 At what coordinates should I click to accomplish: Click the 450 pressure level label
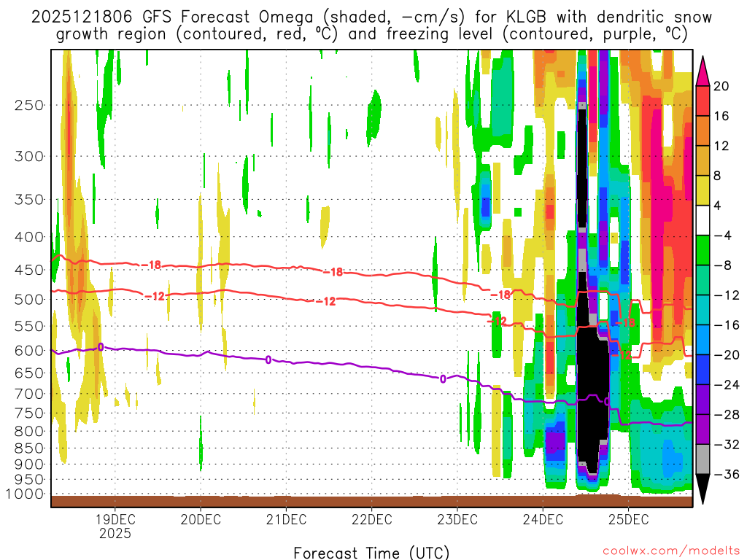click(x=29, y=270)
